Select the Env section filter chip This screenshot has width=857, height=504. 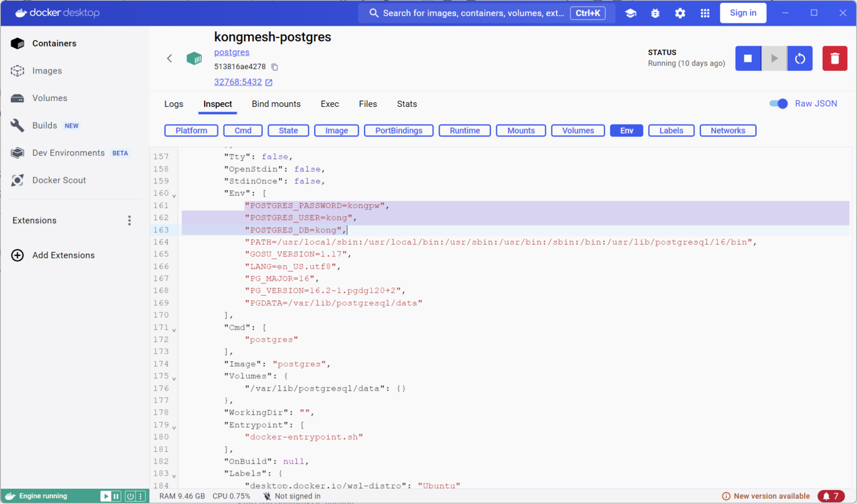pos(626,130)
